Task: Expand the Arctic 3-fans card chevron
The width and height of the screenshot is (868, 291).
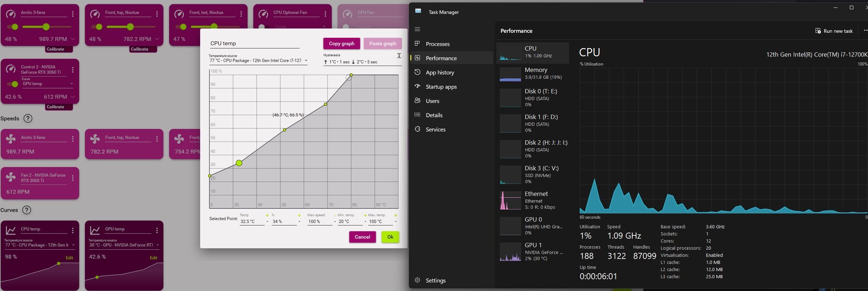Action: coord(73,39)
